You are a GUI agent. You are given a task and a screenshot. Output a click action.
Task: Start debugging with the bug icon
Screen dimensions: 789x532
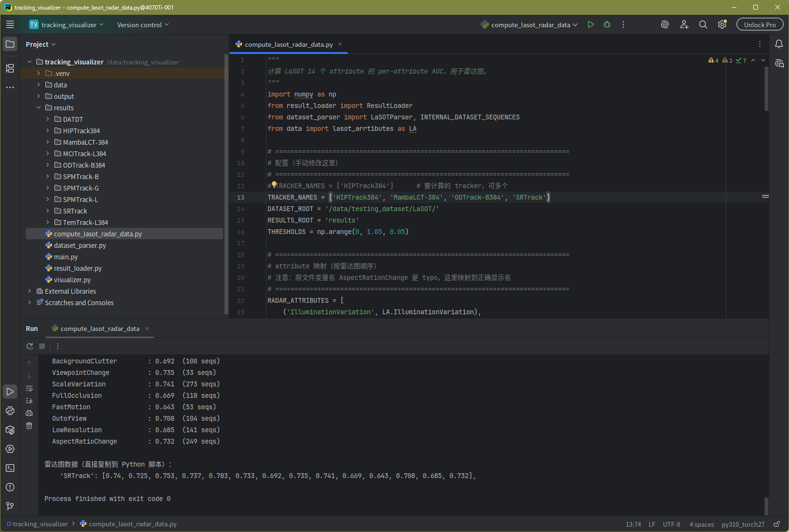coord(607,24)
